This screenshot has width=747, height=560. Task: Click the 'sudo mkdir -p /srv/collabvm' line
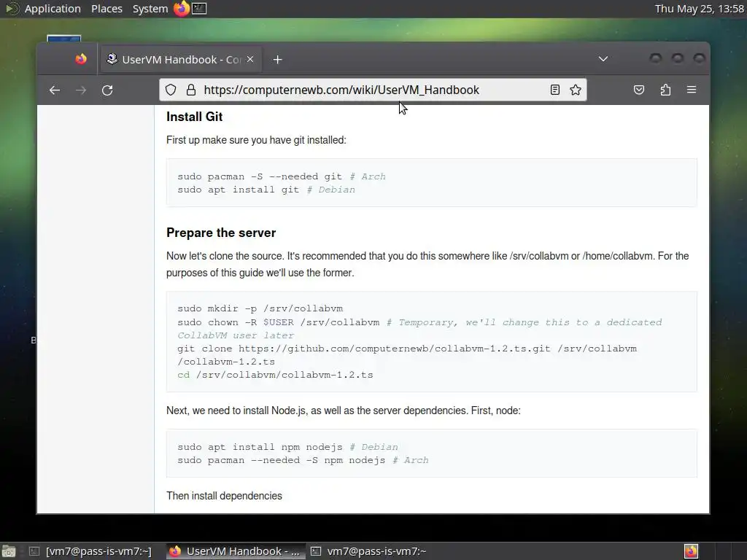tap(260, 308)
